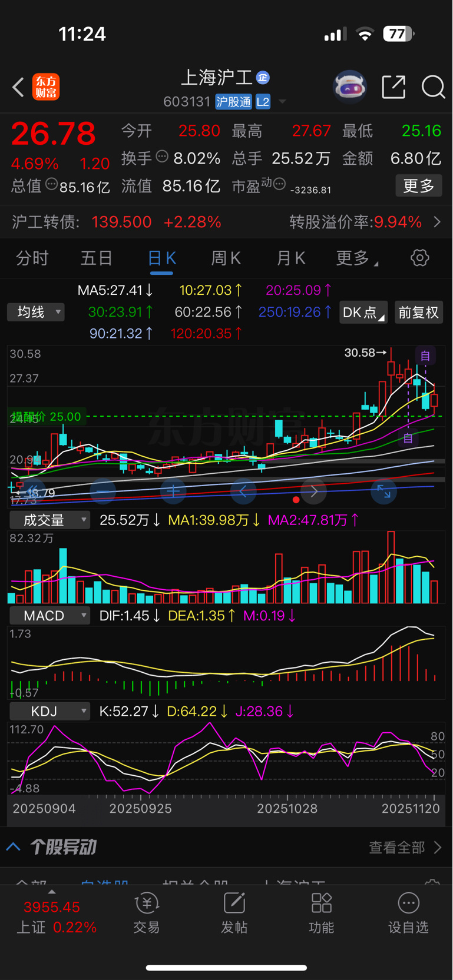Image resolution: width=453 pixels, height=980 pixels.
Task: Tap the MA1:39.98万 volume value
Action: point(214,520)
